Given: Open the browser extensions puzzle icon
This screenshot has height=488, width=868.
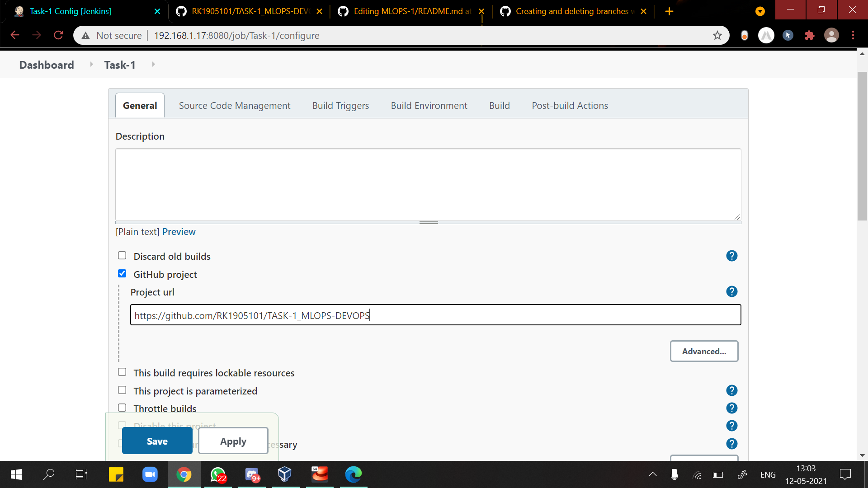Looking at the screenshot, I should [x=810, y=35].
